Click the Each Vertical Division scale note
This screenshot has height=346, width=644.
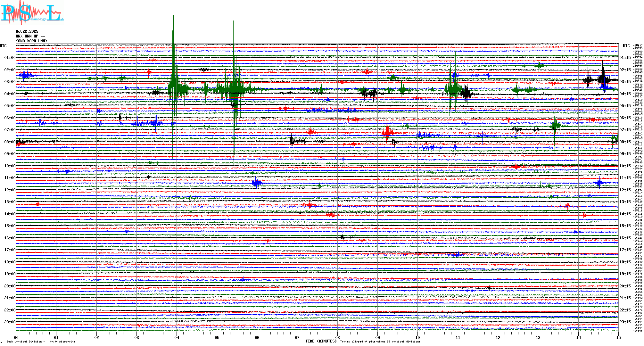tap(41, 342)
